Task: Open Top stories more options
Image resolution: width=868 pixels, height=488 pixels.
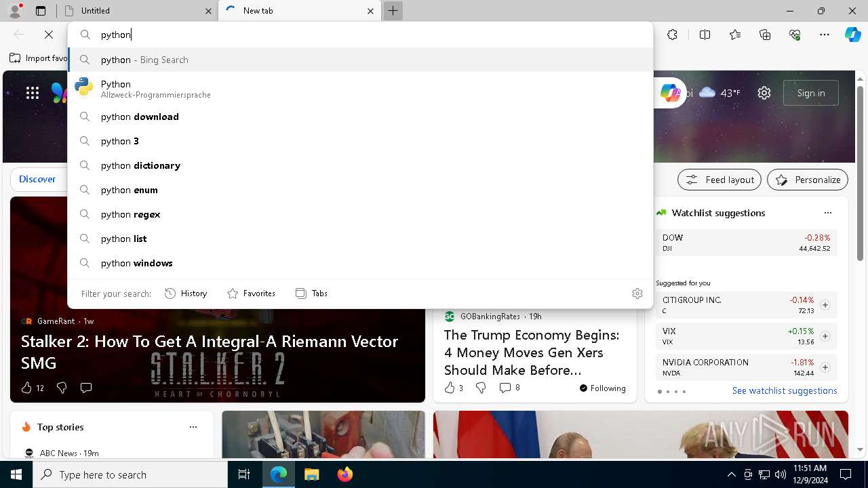Action: [193, 427]
